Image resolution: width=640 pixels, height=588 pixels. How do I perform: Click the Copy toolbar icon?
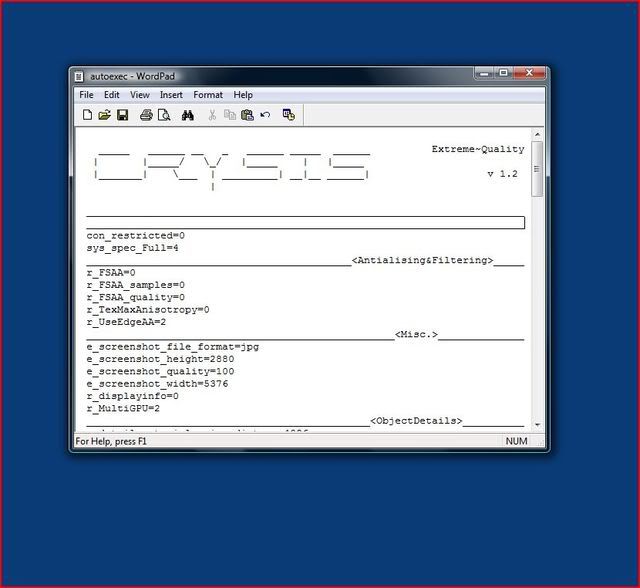[x=230, y=115]
